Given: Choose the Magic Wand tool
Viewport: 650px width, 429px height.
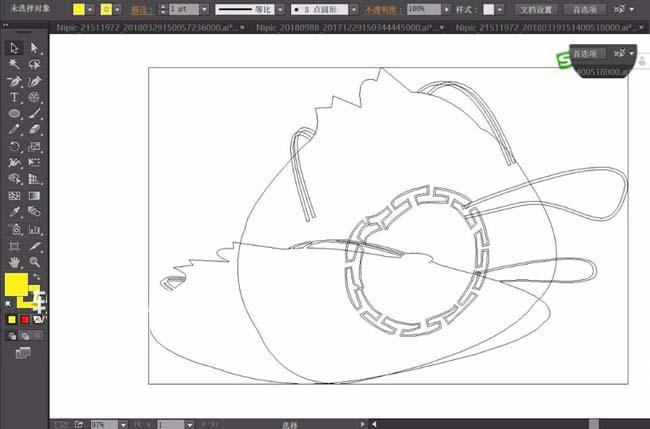Looking at the screenshot, I should [x=14, y=64].
